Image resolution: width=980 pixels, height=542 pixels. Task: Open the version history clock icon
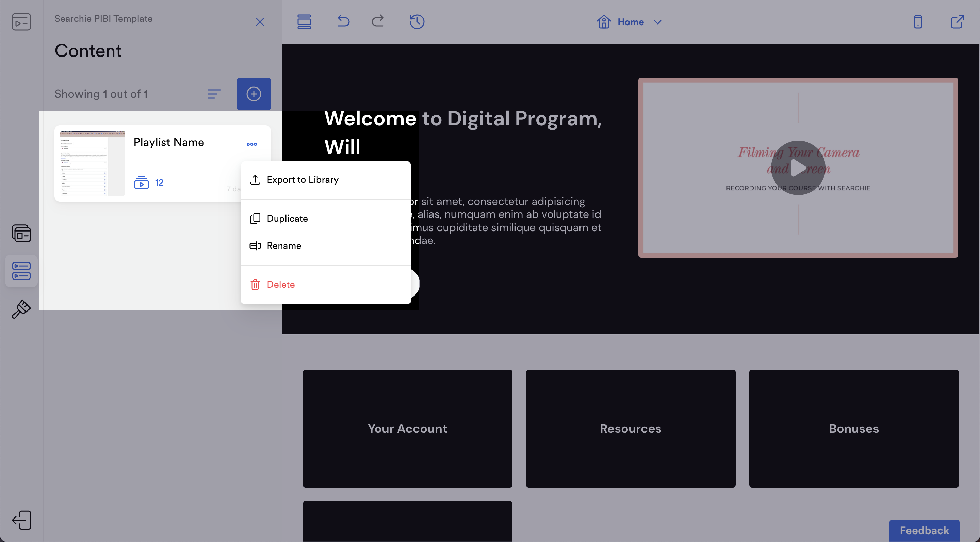pos(417,22)
